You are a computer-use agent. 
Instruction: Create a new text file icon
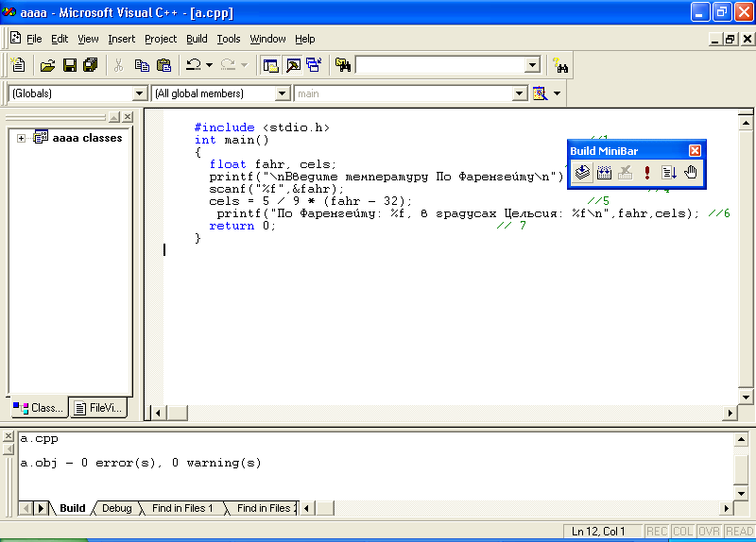[18, 65]
